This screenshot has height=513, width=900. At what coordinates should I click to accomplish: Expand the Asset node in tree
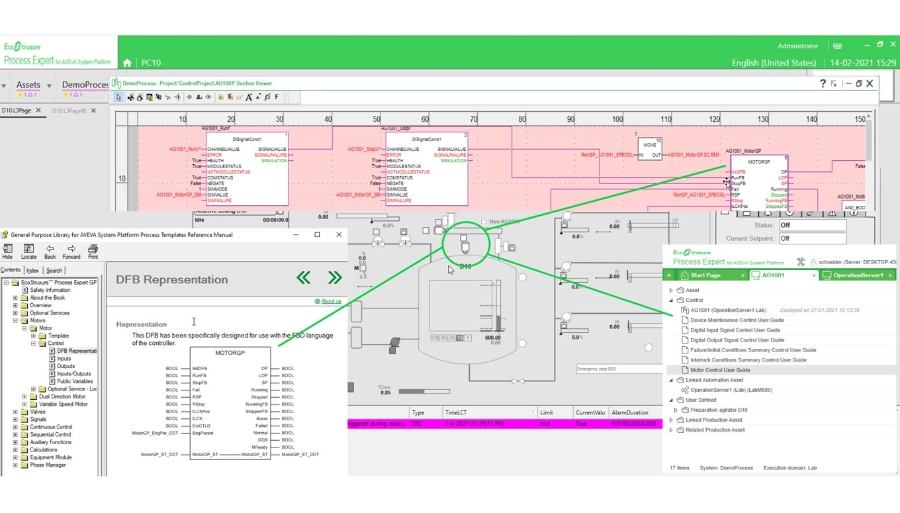671,290
